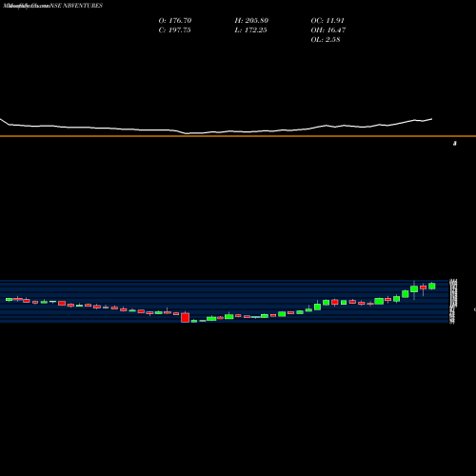Click the last green candlestick on the right
Image resolution: width=476 pixels, height=476 pixels.
pos(432,286)
